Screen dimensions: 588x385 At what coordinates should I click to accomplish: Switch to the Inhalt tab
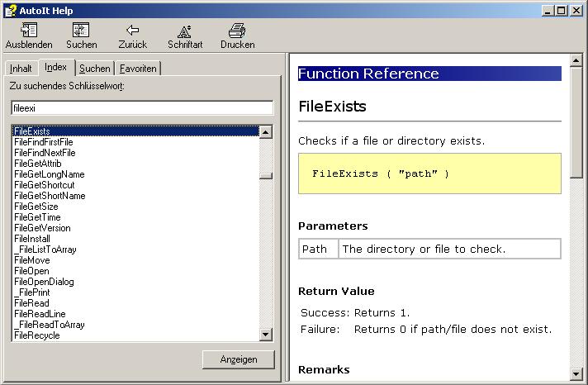(x=21, y=69)
